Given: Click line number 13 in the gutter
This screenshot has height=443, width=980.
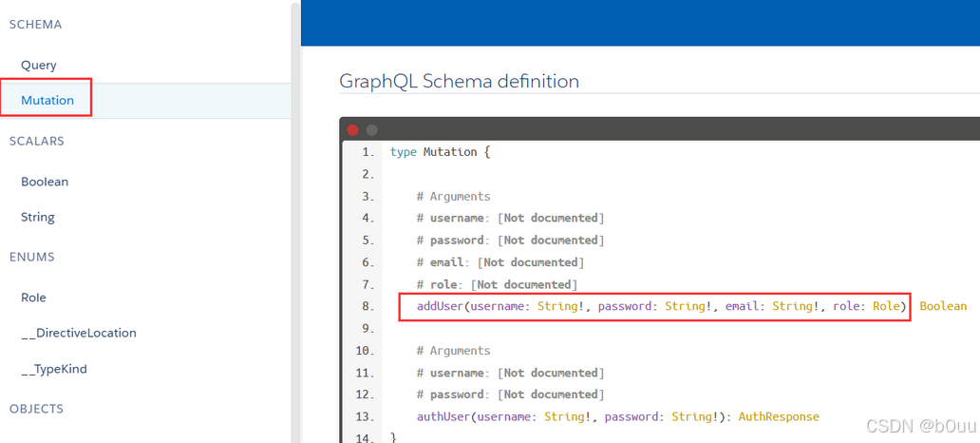Looking at the screenshot, I should pos(365,416).
